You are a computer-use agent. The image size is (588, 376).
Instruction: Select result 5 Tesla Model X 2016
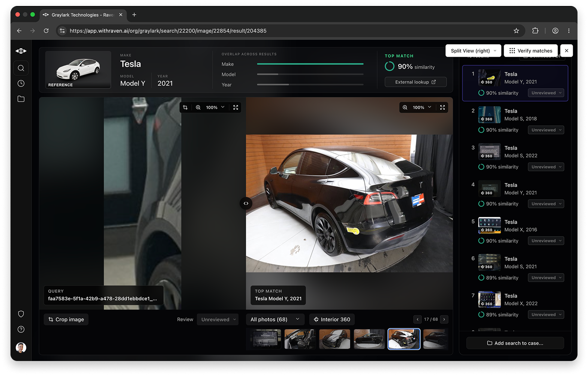[515, 231]
